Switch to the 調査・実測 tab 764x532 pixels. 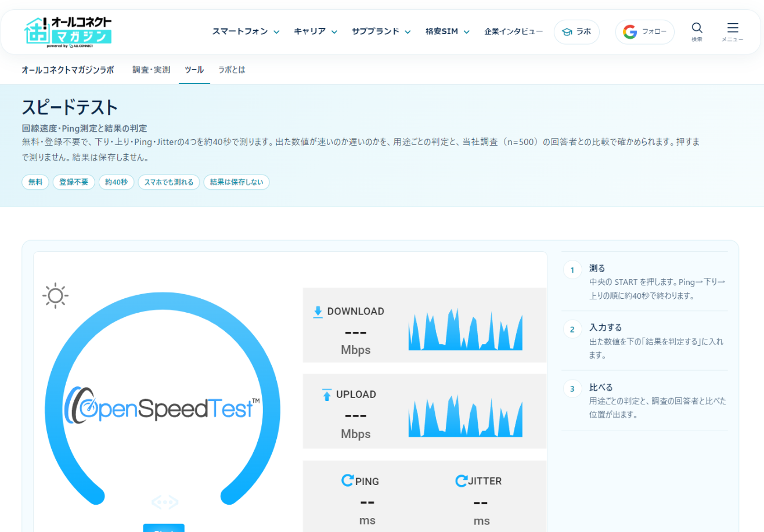pos(152,70)
